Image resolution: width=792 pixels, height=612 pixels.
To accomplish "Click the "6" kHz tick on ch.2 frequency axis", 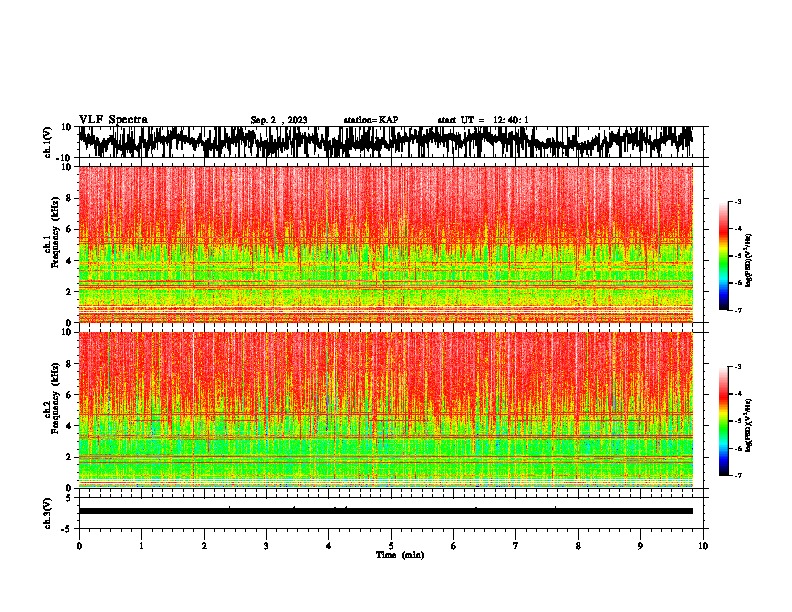I will click(70, 395).
